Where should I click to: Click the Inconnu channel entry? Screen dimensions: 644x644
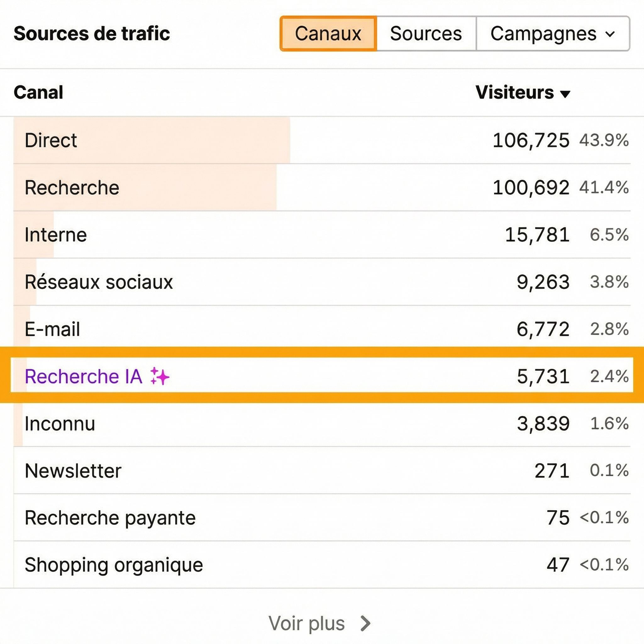pyautogui.click(x=60, y=424)
